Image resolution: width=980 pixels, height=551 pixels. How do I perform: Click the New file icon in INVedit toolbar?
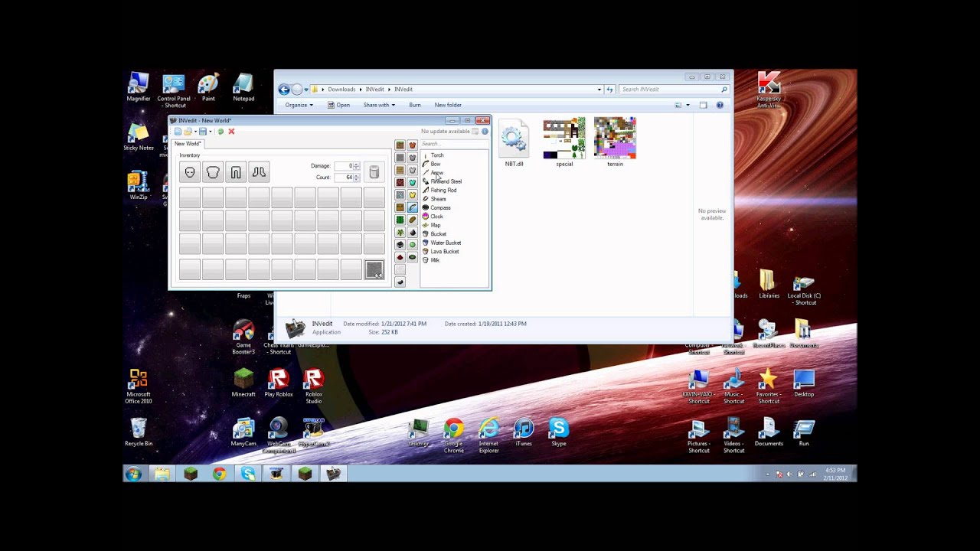coord(178,132)
